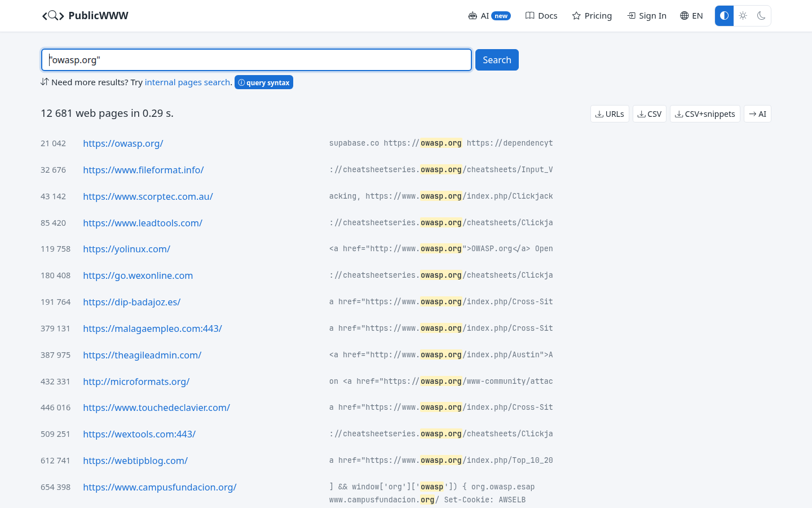Viewport: 812px width, 508px height.
Task: Open the campusfundacion.org result link
Action: [160, 487]
